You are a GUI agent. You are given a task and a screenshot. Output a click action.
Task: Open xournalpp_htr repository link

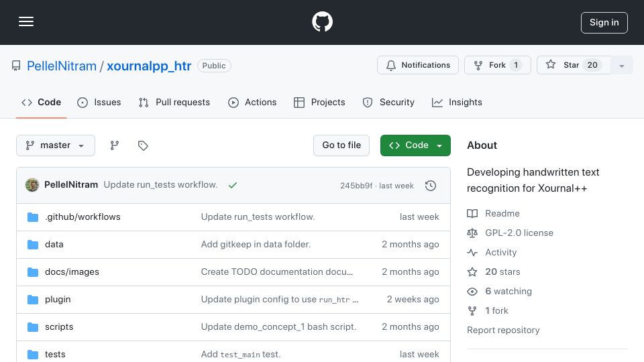tap(149, 66)
